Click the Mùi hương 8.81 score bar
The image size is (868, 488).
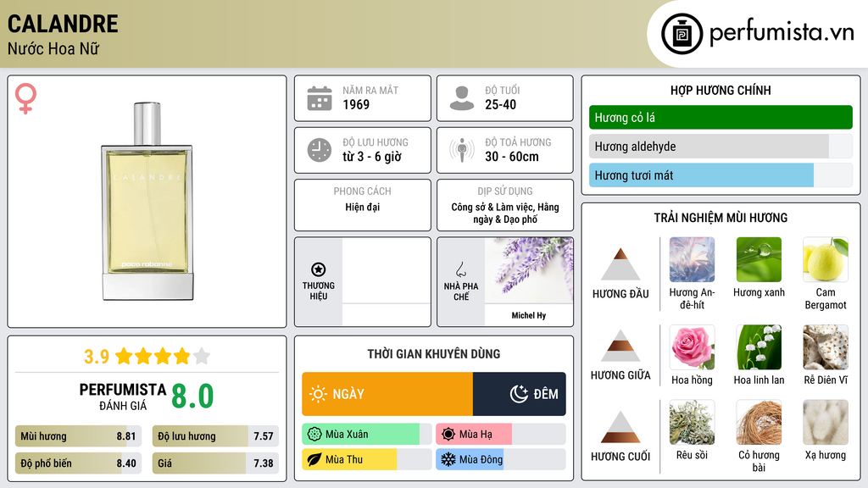point(78,436)
